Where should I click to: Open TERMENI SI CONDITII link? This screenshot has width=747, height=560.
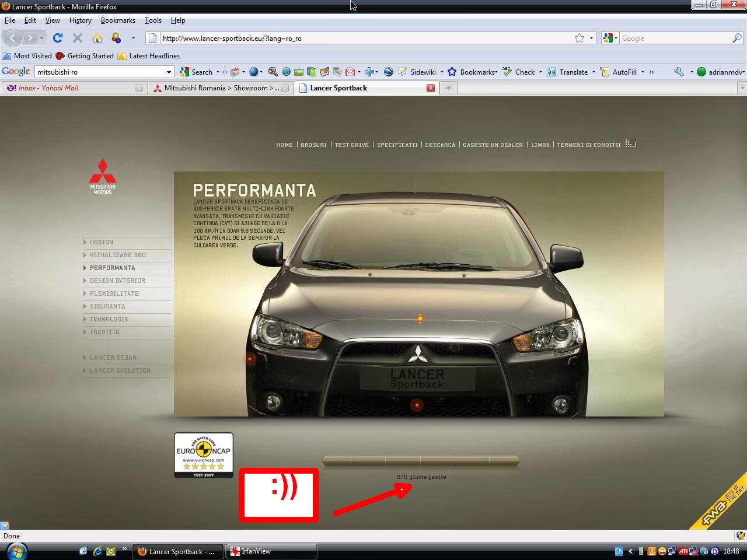[x=589, y=145]
